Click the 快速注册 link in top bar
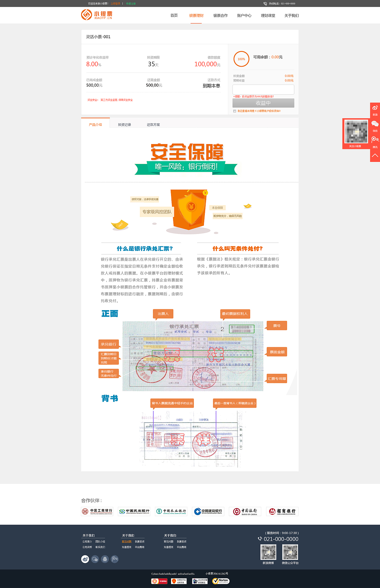This screenshot has height=588, width=380. [131, 4]
